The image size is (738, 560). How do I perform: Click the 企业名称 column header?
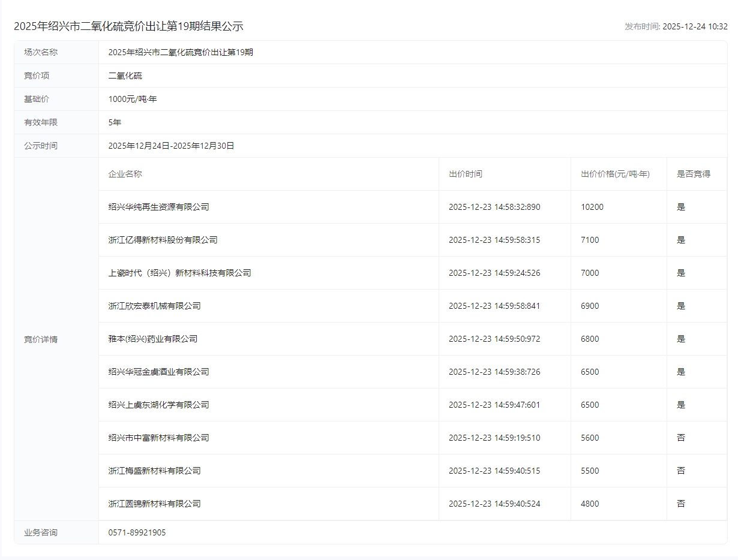(x=125, y=174)
